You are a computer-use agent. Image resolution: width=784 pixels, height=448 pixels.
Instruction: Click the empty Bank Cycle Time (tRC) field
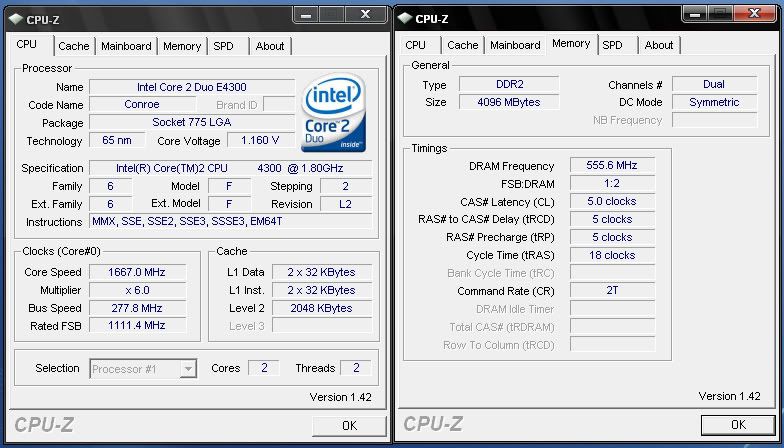(x=612, y=273)
